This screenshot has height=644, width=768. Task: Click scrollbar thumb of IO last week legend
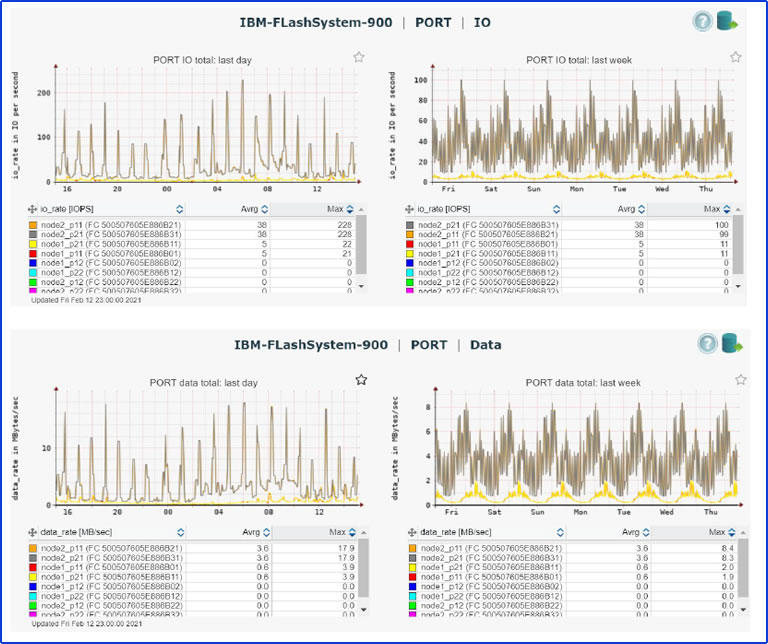coord(738,245)
